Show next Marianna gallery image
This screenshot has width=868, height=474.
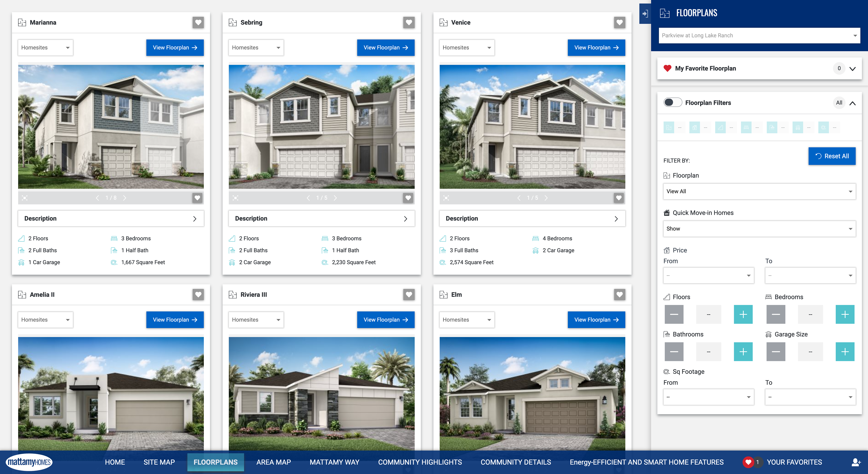tap(125, 198)
